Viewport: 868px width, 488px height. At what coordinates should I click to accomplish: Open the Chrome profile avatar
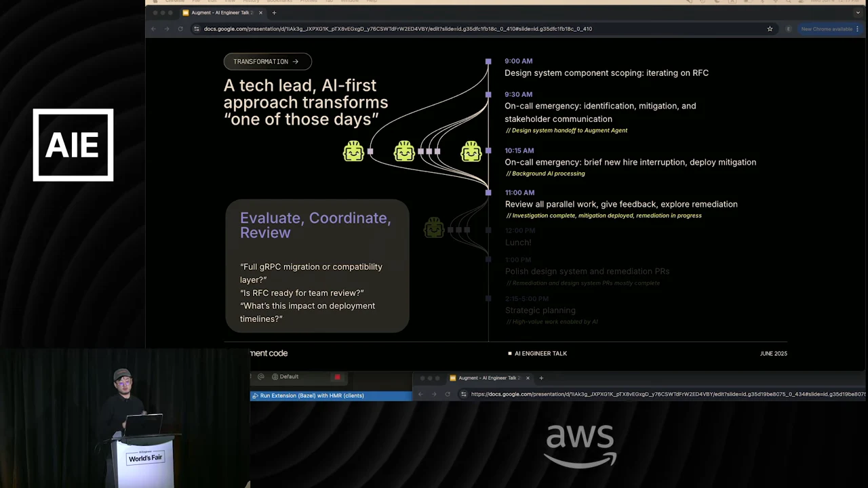pos(788,28)
